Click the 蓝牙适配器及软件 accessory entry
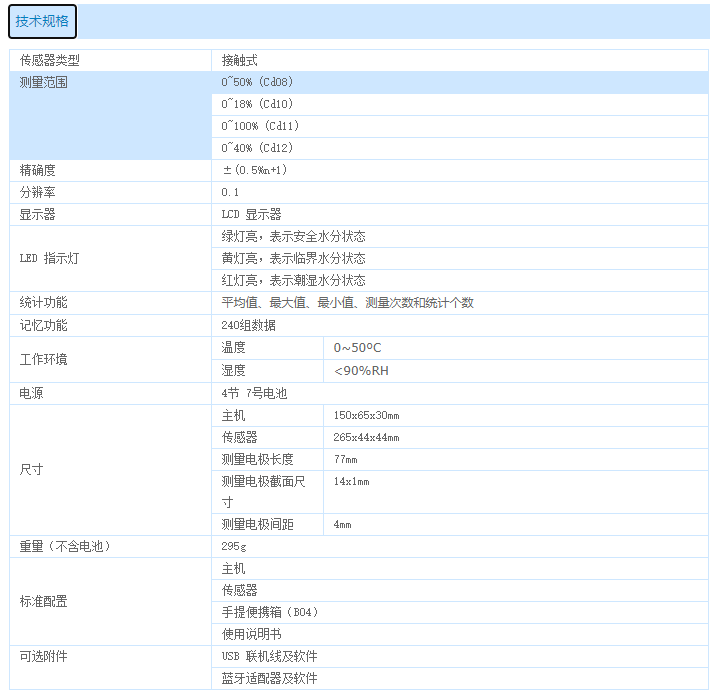Viewport: 717px width, 695px height. pyautogui.click(x=269, y=678)
